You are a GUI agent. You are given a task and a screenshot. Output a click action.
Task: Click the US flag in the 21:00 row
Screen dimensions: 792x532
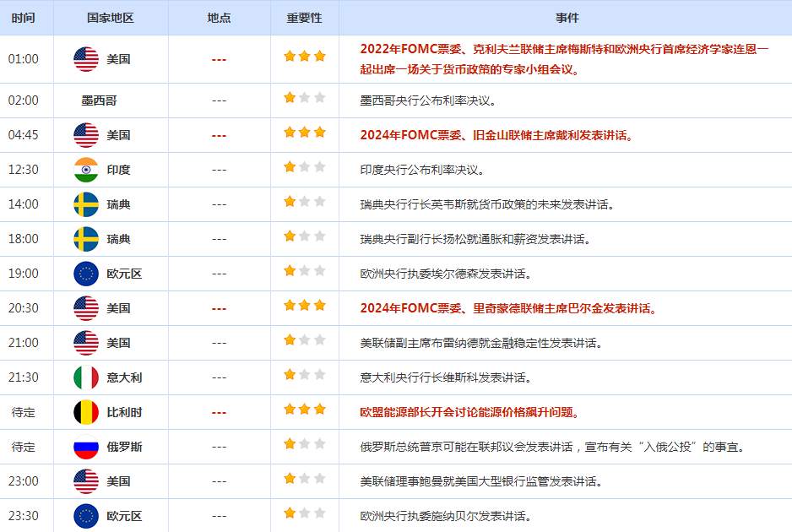(x=86, y=343)
